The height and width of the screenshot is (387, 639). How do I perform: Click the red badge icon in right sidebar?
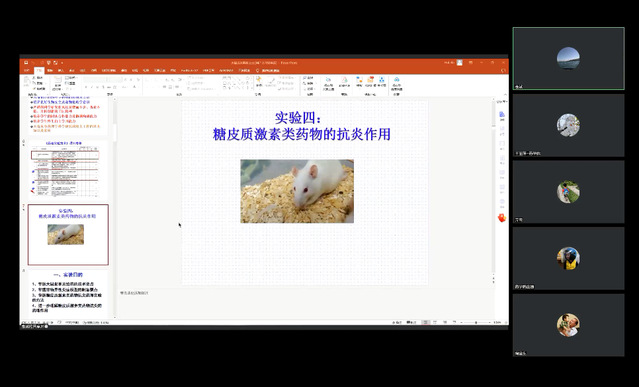tap(502, 218)
